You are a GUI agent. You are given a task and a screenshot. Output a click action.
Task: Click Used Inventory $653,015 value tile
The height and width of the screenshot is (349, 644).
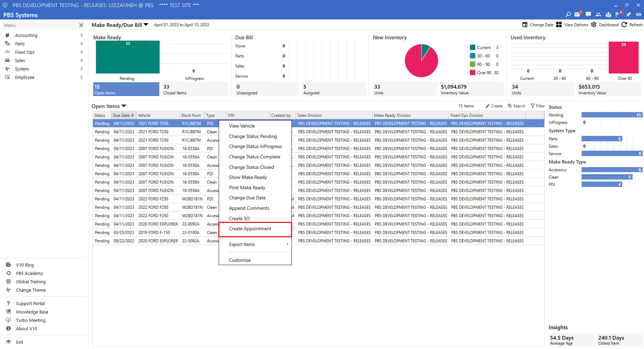(609, 89)
